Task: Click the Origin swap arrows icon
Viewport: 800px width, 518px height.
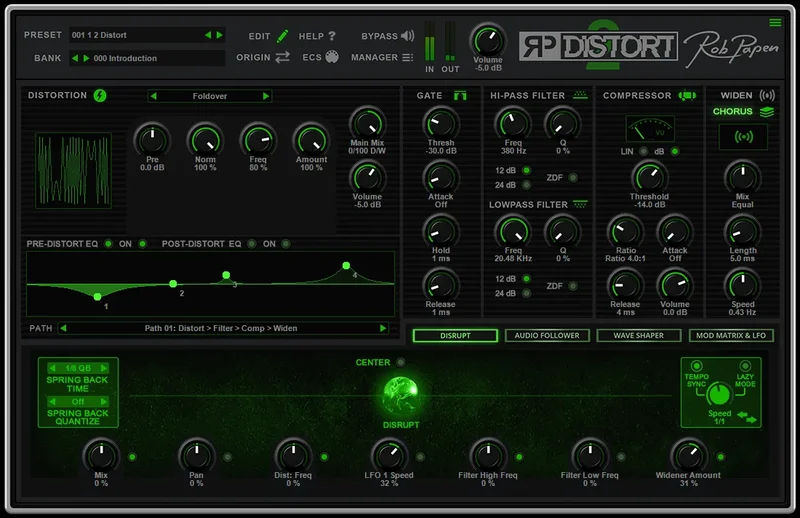Action: click(282, 57)
